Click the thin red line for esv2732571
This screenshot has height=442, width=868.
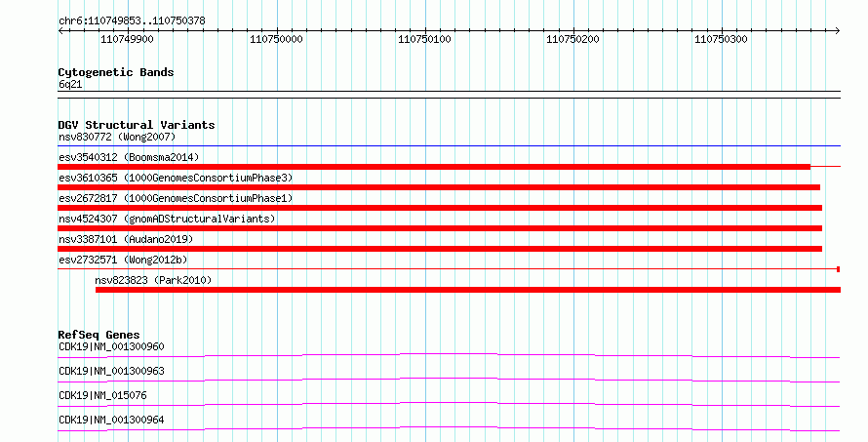[449, 269]
